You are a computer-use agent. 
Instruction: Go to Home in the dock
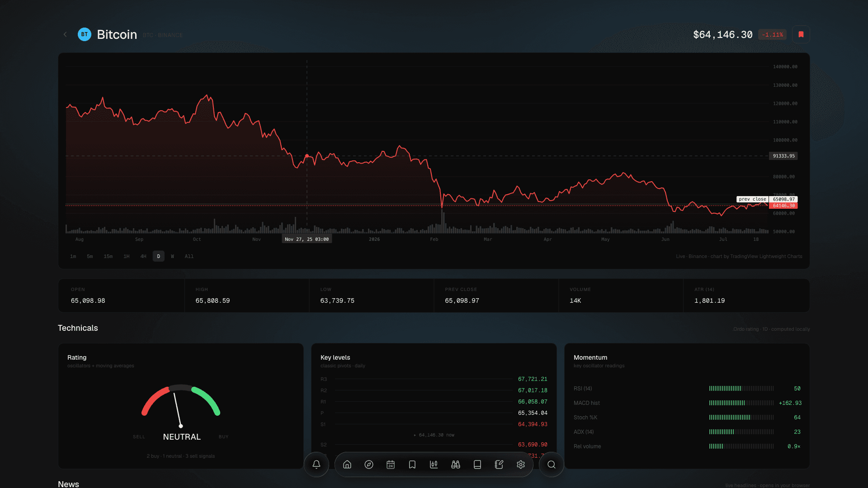347,465
